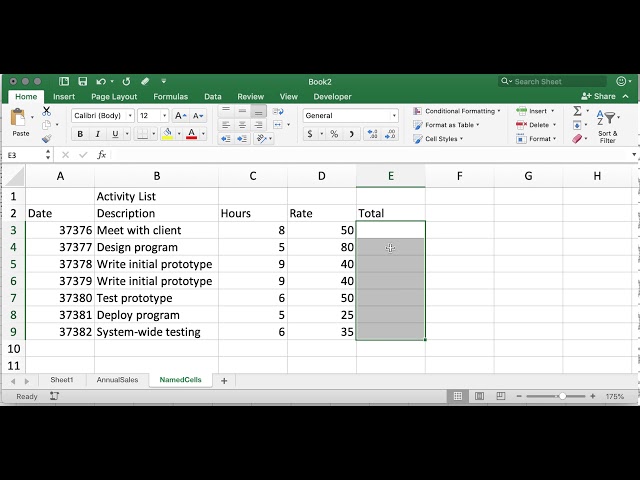
Task: Click the Search Sheet field
Action: click(552, 81)
